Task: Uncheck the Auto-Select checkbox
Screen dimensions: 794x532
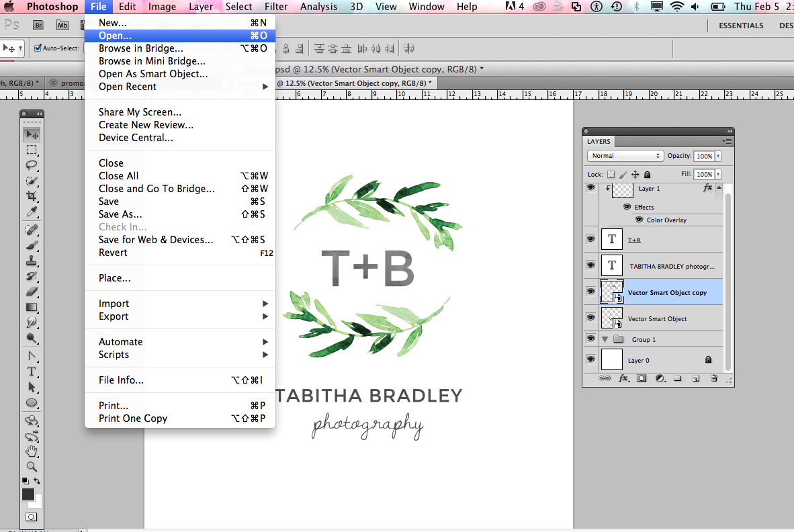Action: pos(37,48)
